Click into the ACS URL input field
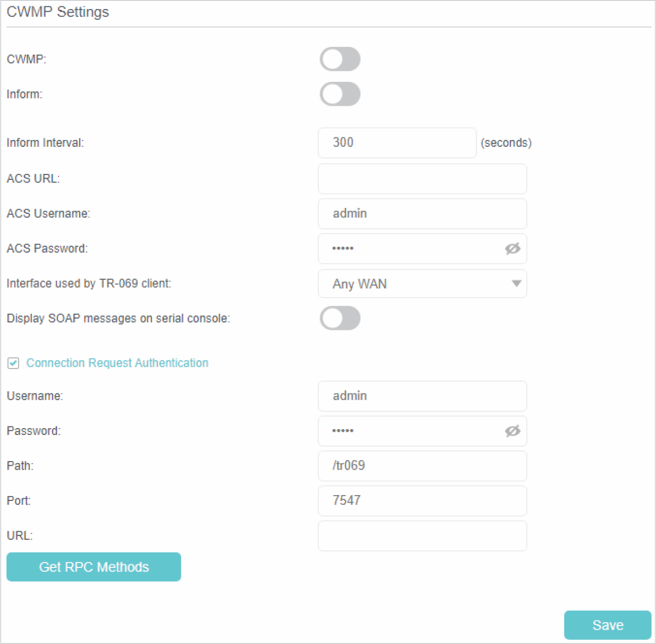The height and width of the screenshot is (644, 656). (x=422, y=179)
